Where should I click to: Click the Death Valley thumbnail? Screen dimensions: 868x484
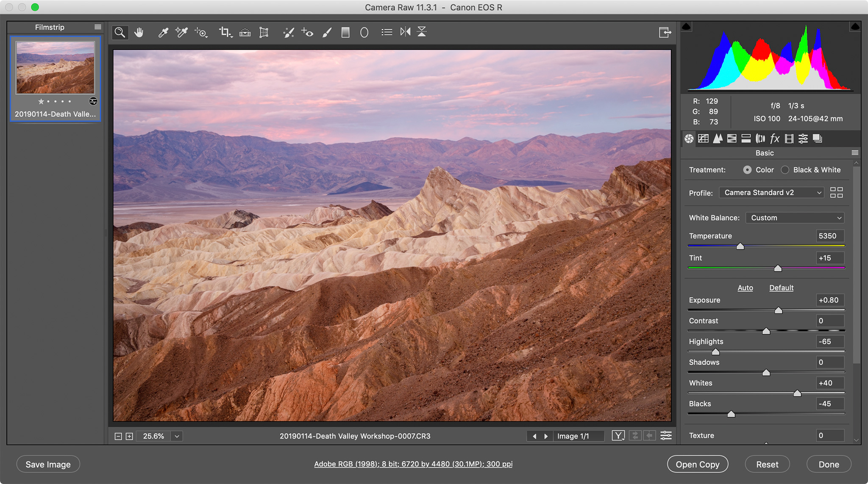54,67
